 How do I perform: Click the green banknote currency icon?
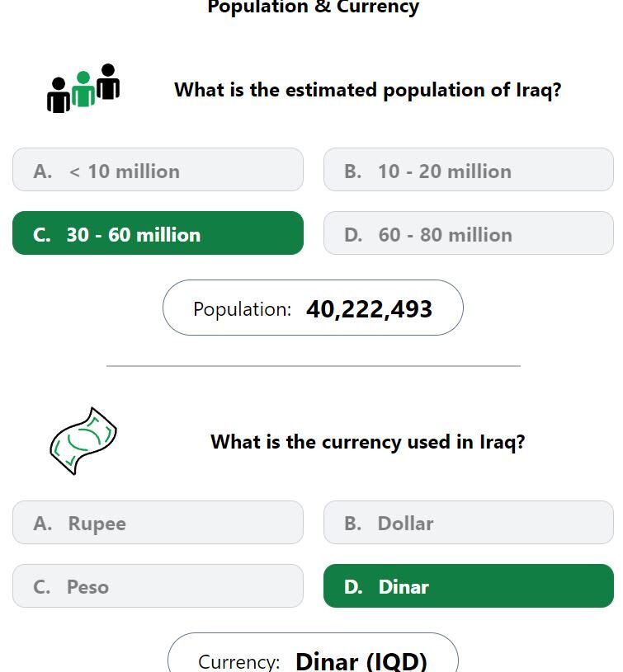pos(83,441)
